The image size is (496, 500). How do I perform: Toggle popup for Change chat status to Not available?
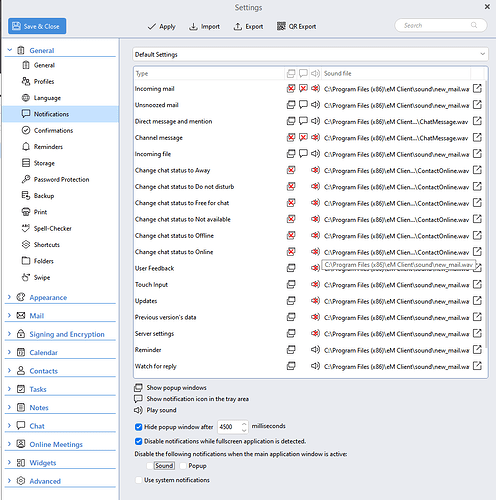(291, 219)
